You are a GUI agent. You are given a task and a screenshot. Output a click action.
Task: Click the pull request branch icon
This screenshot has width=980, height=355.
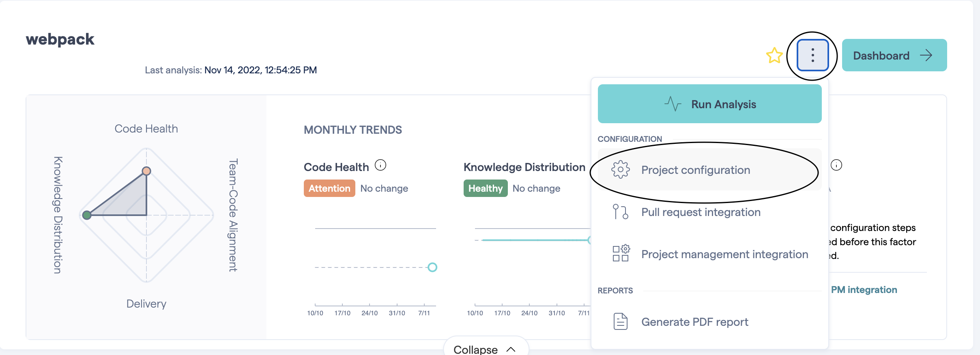pos(620,212)
